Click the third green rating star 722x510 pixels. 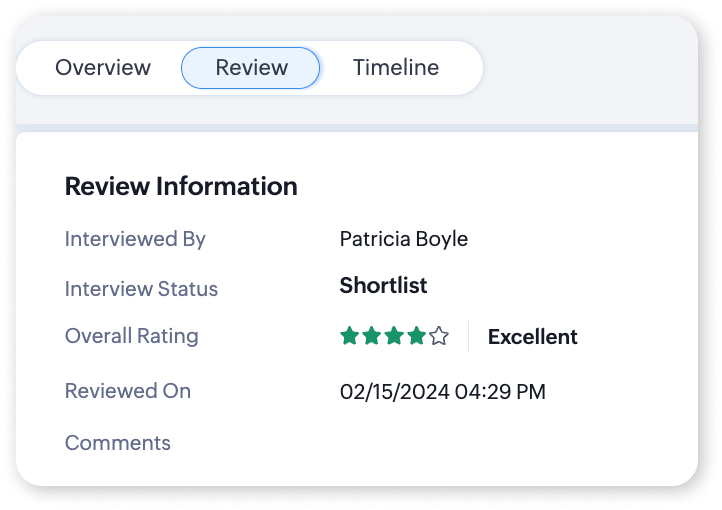click(x=394, y=336)
